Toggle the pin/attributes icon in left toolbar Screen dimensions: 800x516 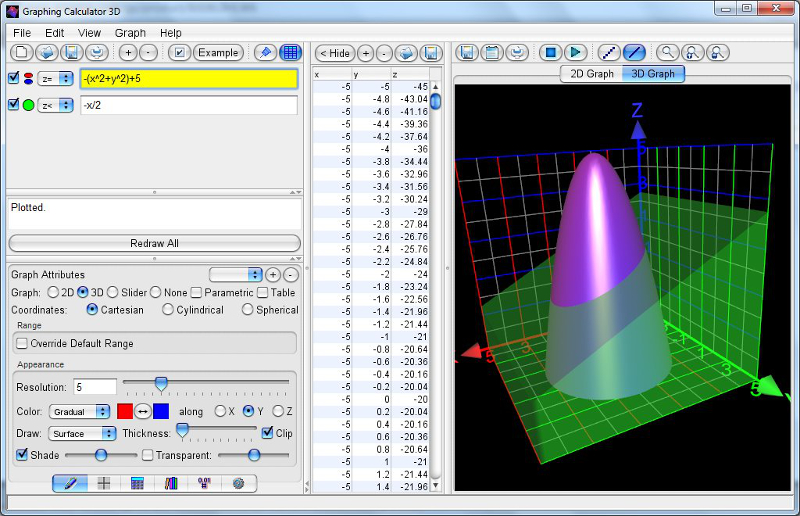coord(265,53)
